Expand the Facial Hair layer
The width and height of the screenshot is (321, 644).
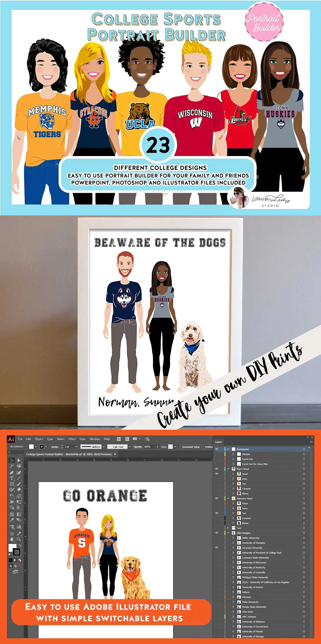(233, 459)
